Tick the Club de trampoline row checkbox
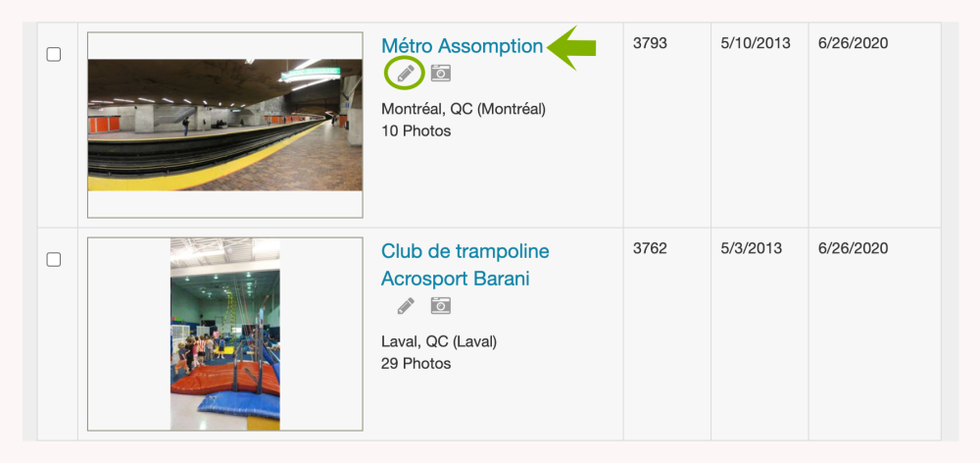This screenshot has width=980, height=463. click(54, 259)
